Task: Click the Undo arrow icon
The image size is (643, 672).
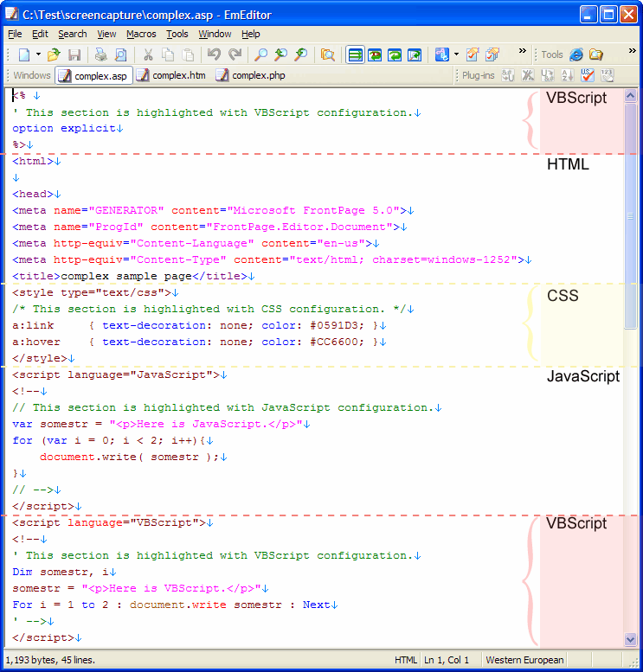Action: click(214, 54)
